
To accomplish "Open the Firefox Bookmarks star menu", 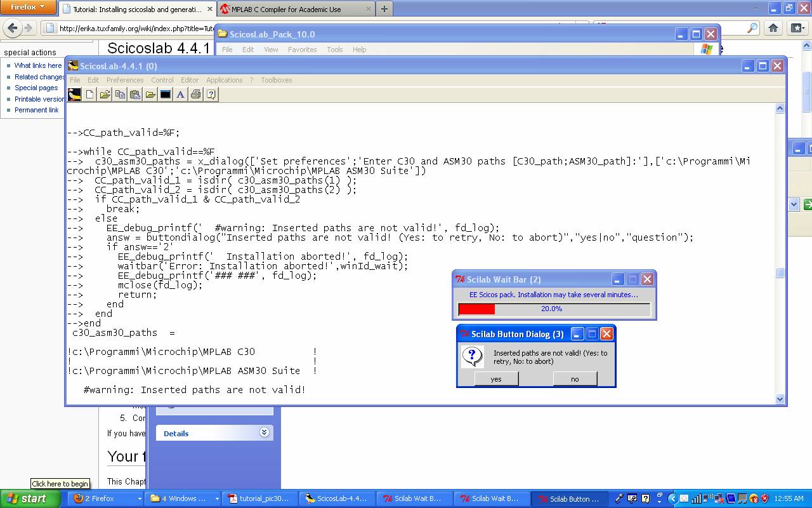I will pyautogui.click(x=797, y=28).
